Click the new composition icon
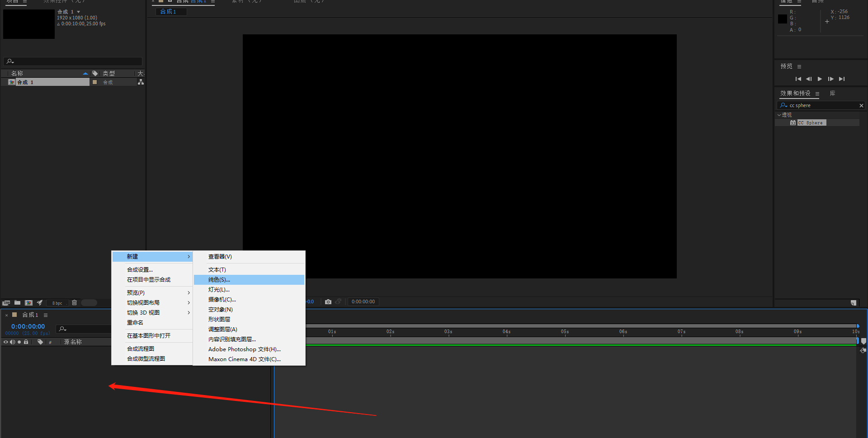Image resolution: width=868 pixels, height=438 pixels. coord(28,303)
